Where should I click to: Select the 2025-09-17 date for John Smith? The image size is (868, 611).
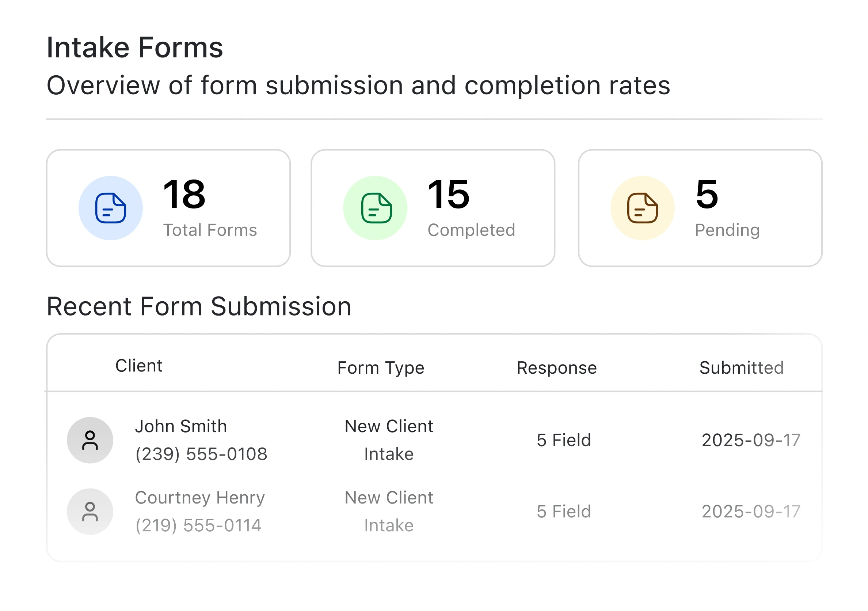click(751, 440)
